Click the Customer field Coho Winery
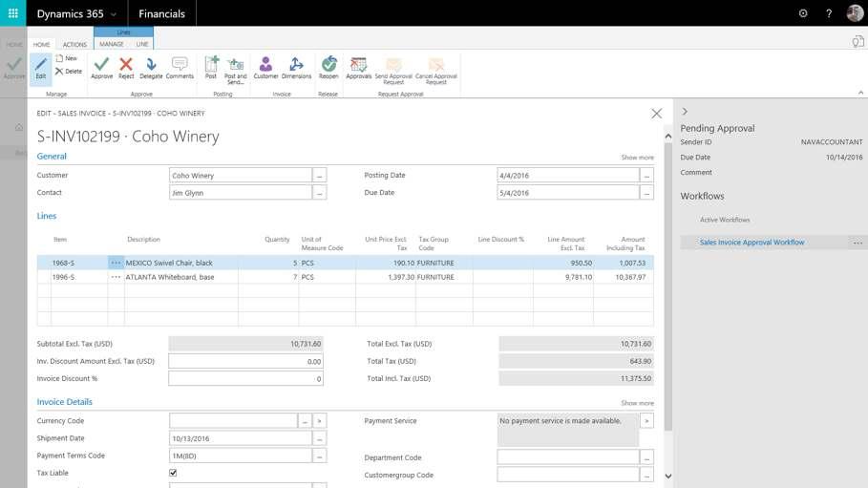Viewport: 868px width, 488px height. [x=241, y=176]
